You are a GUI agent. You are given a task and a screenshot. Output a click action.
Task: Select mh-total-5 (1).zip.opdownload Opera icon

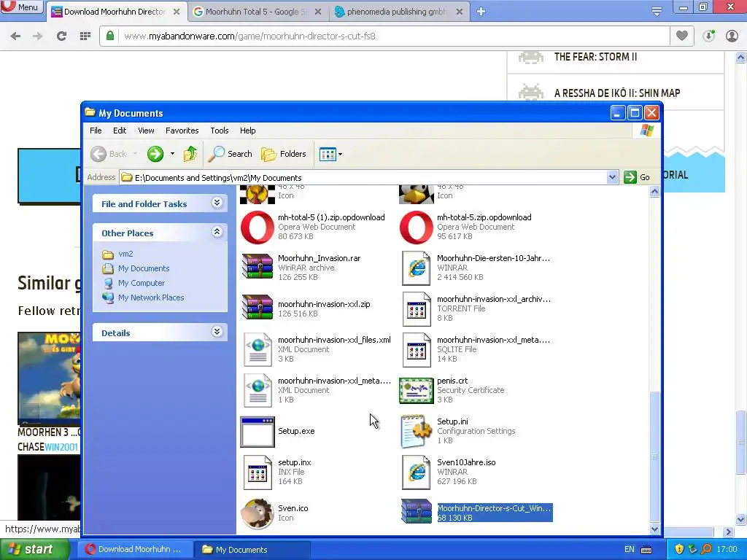[x=258, y=227]
